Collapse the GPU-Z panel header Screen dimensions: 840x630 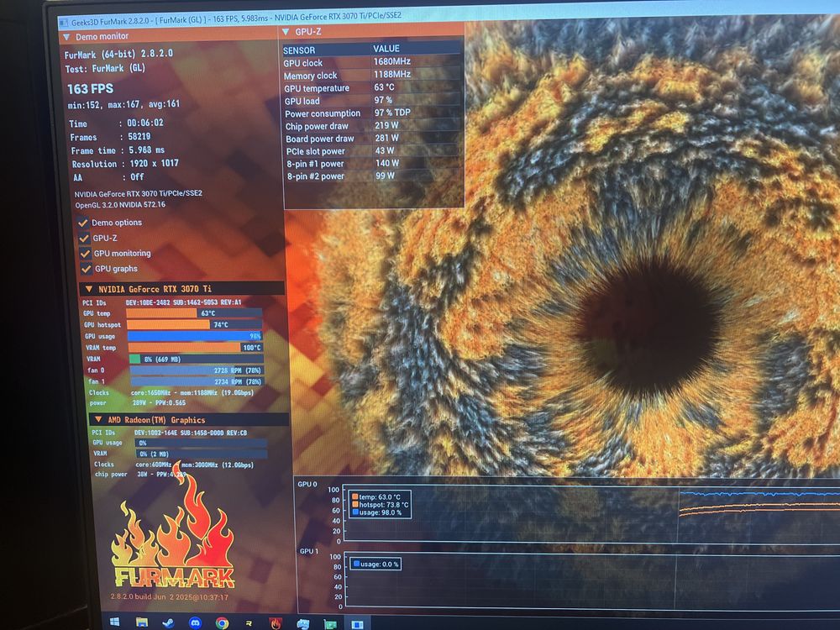286,32
